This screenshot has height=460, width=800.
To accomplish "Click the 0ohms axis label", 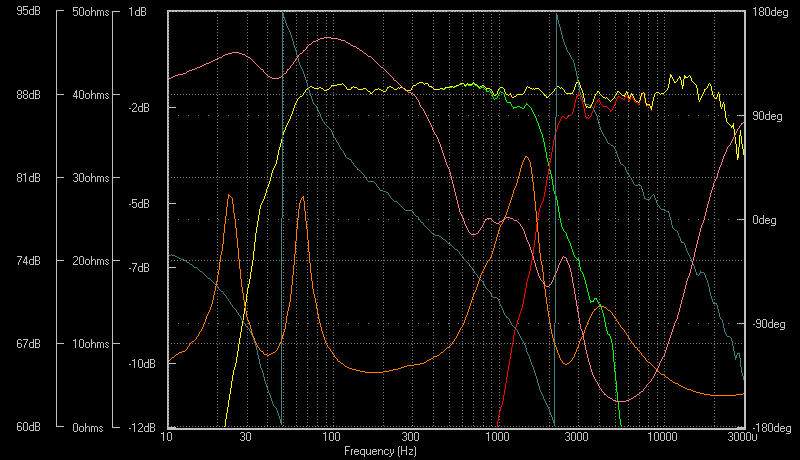I will point(88,428).
